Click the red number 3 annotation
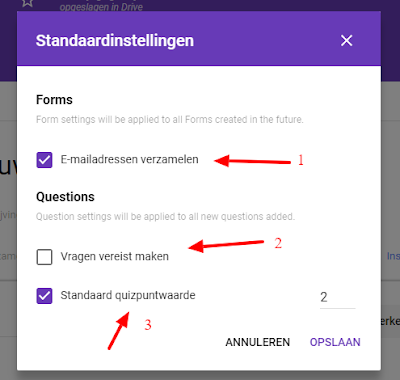This screenshot has width=400, height=380. click(148, 324)
